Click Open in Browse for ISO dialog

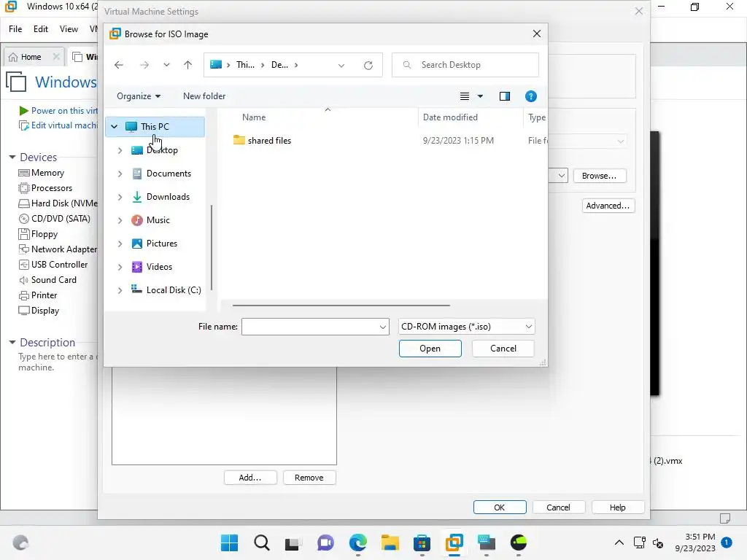pyautogui.click(x=430, y=349)
